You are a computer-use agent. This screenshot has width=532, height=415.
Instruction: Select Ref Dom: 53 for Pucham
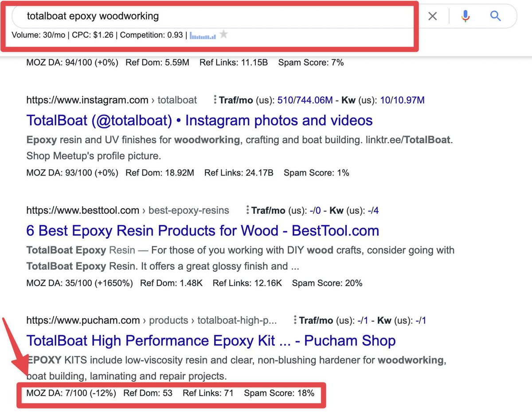tap(148, 393)
